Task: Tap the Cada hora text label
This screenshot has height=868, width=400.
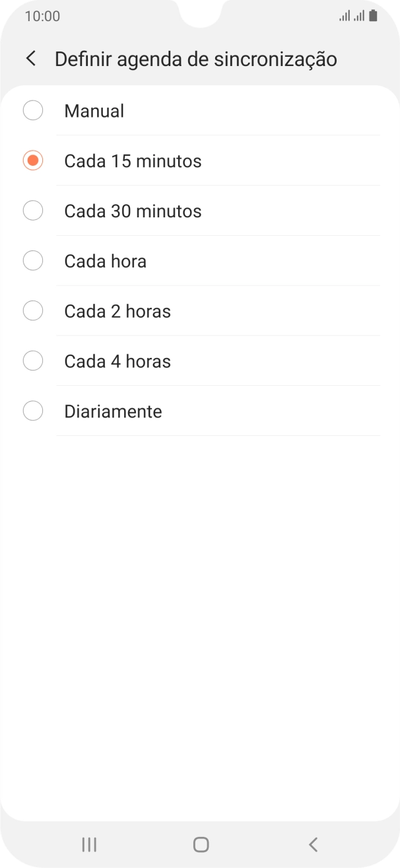Action: click(x=106, y=260)
